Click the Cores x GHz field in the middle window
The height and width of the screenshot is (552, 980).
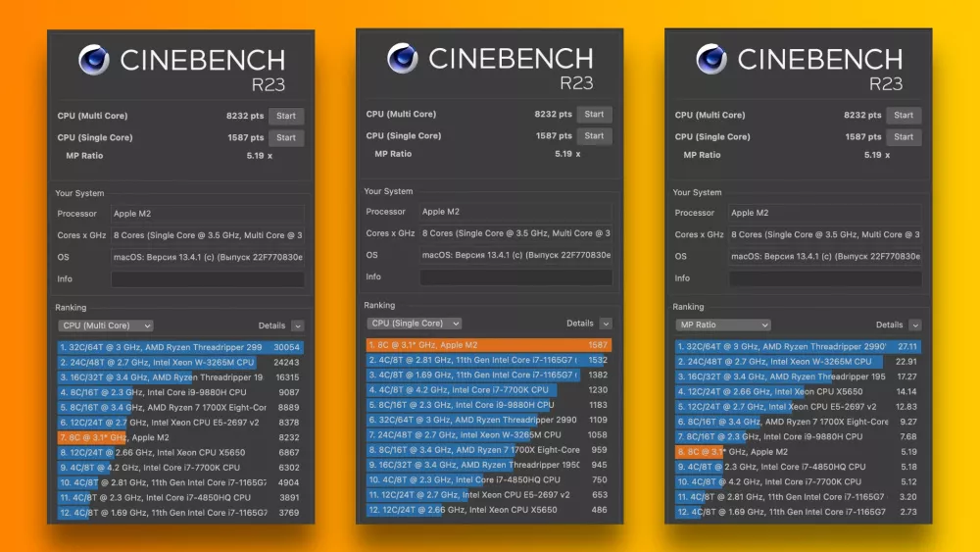(x=516, y=233)
